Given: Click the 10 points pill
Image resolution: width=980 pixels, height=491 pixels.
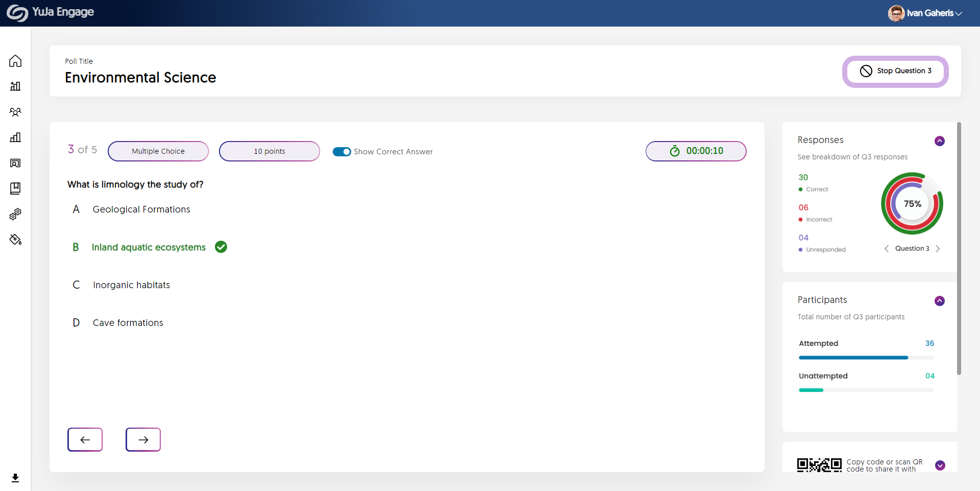Looking at the screenshot, I should point(269,151).
